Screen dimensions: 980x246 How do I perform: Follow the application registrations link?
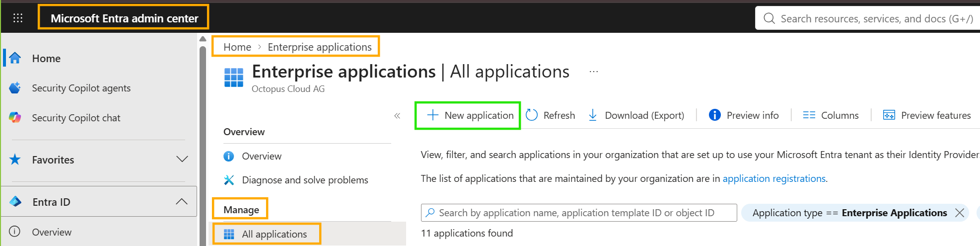click(x=774, y=178)
